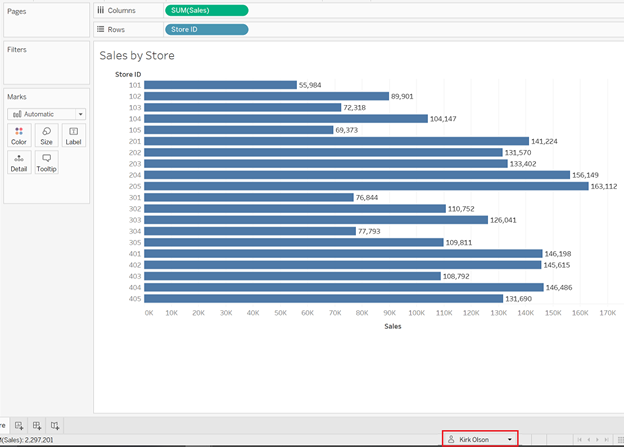Go to the last sheet arrow
The height and width of the screenshot is (447, 624).
[x=606, y=439]
